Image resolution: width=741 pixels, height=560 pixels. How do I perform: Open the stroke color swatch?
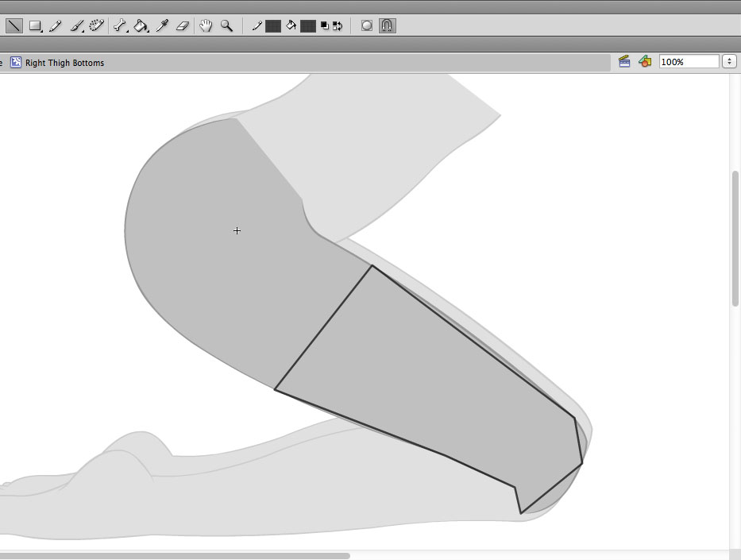(x=273, y=25)
